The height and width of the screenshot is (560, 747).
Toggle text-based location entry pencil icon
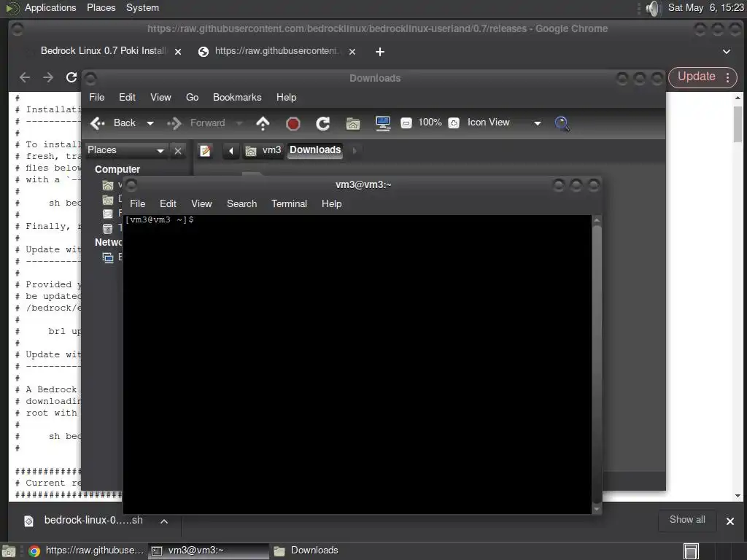click(x=205, y=150)
